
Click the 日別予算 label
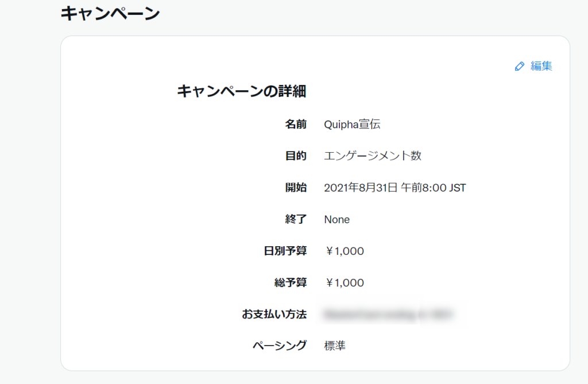click(285, 250)
